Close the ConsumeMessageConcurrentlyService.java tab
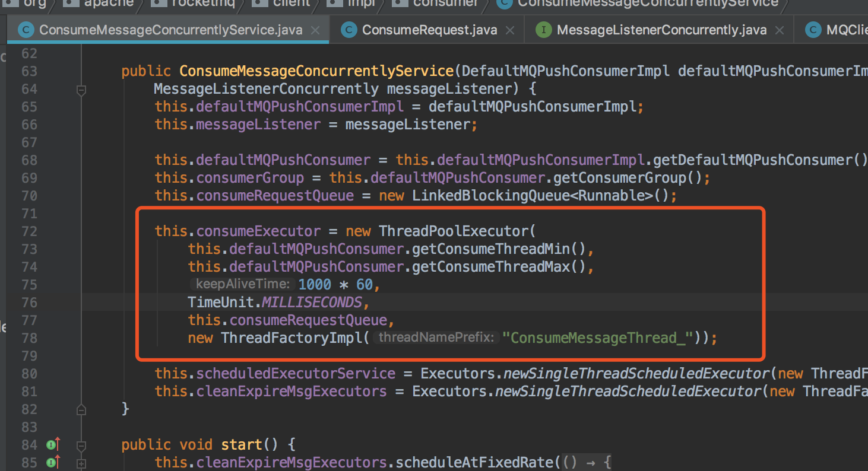 point(316,30)
